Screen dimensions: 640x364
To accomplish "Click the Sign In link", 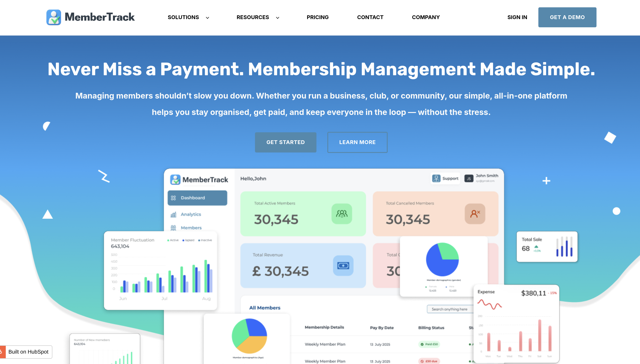I will [517, 17].
